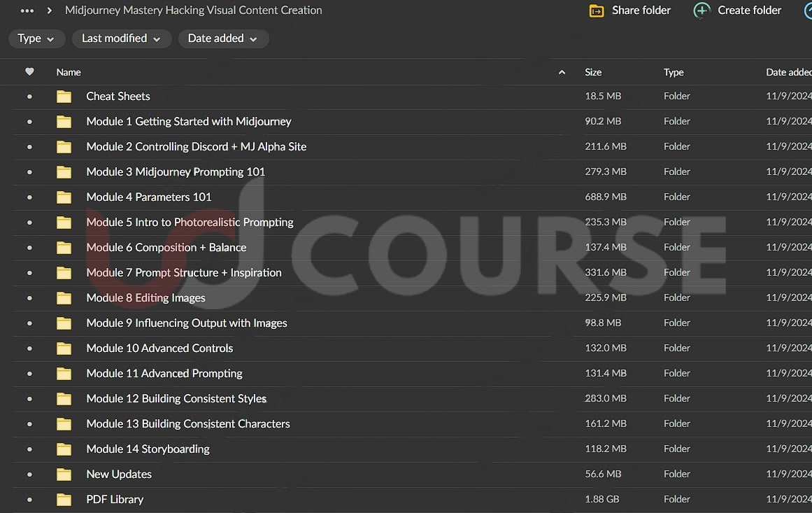Click the Create folder plus icon
This screenshot has width=812, height=513.
[x=701, y=10]
